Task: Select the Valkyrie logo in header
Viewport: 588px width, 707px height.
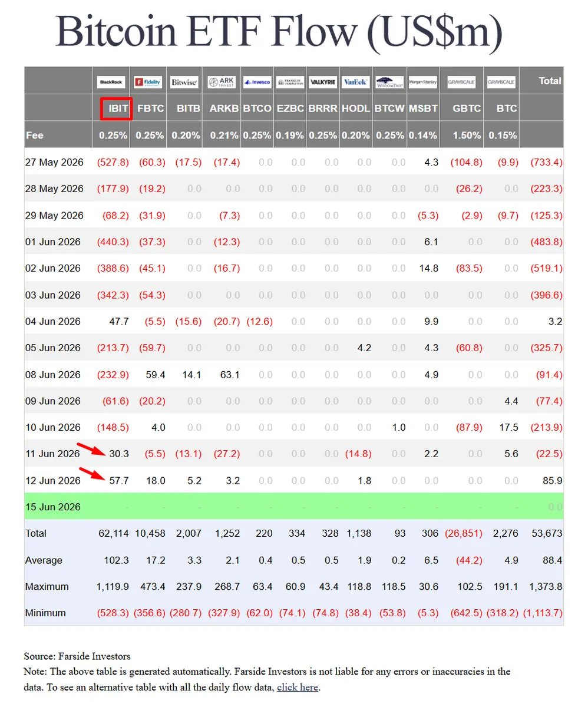Action: (x=323, y=82)
